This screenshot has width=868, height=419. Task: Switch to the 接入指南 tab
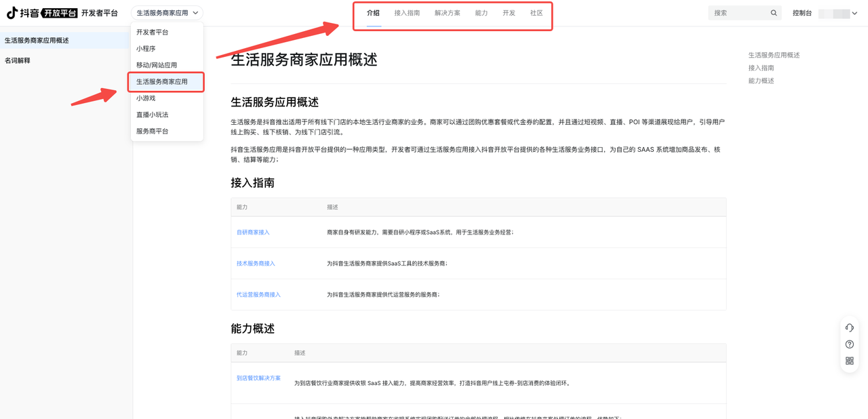(x=407, y=13)
